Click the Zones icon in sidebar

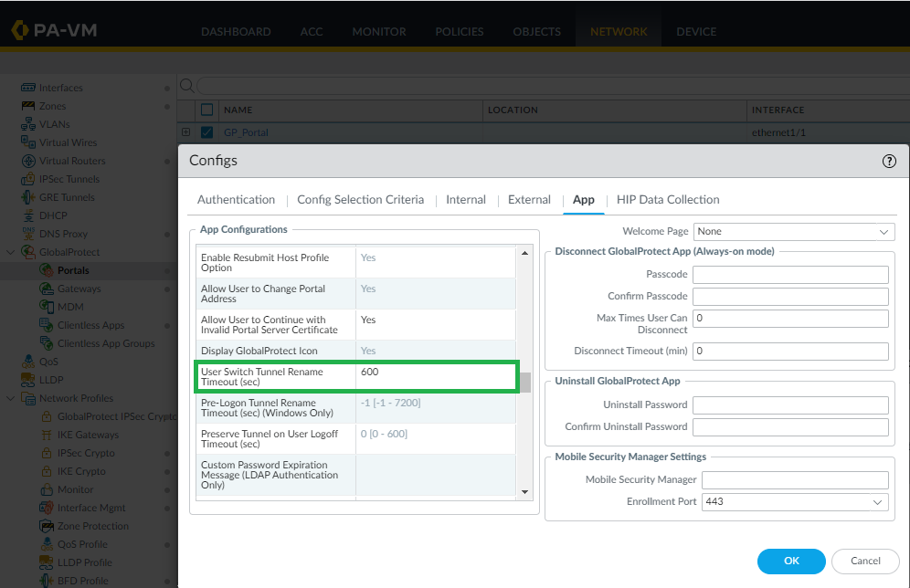(x=28, y=106)
